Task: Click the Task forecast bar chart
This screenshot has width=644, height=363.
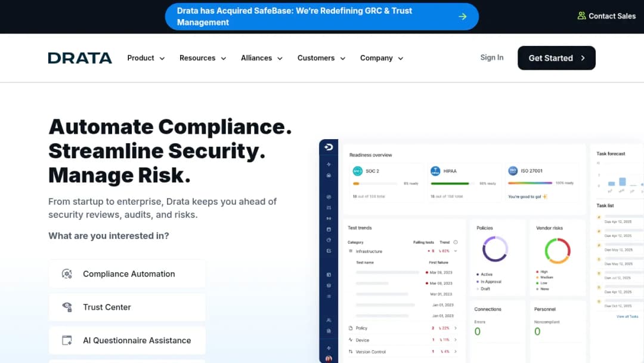Action: click(x=620, y=177)
